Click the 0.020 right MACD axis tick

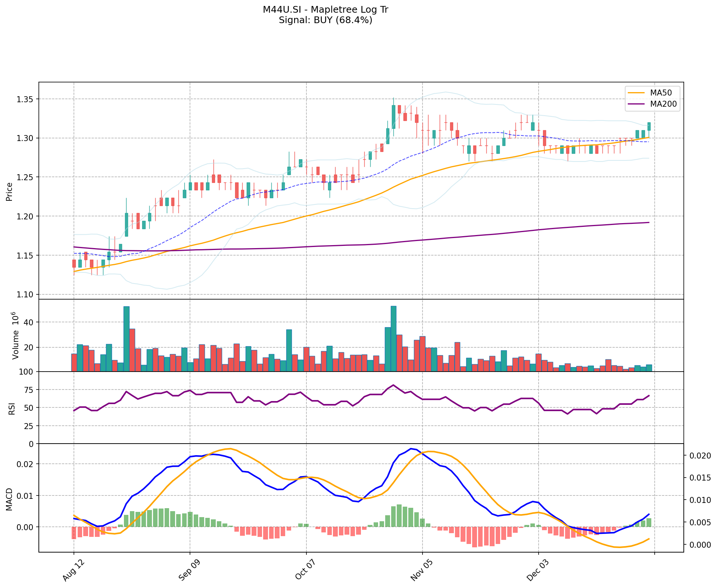pos(699,456)
